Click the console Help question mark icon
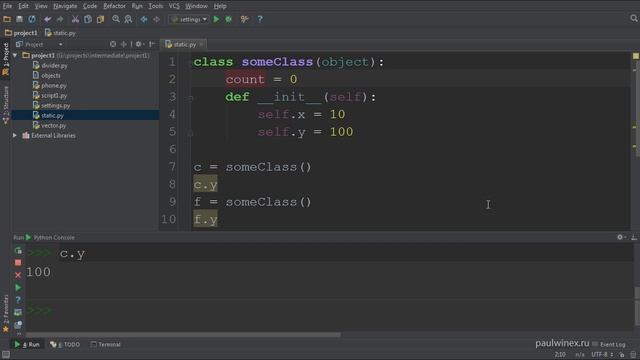The height and width of the screenshot is (360, 640). click(x=18, y=300)
